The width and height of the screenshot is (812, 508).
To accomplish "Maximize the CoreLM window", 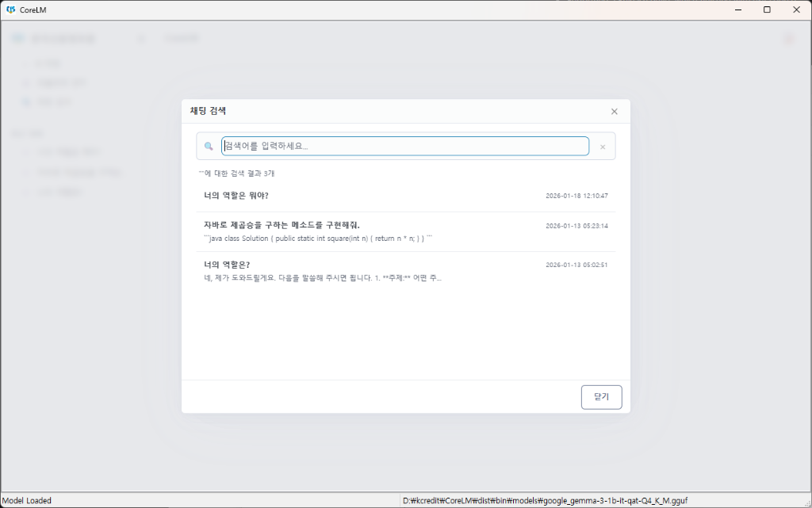I will [x=766, y=9].
